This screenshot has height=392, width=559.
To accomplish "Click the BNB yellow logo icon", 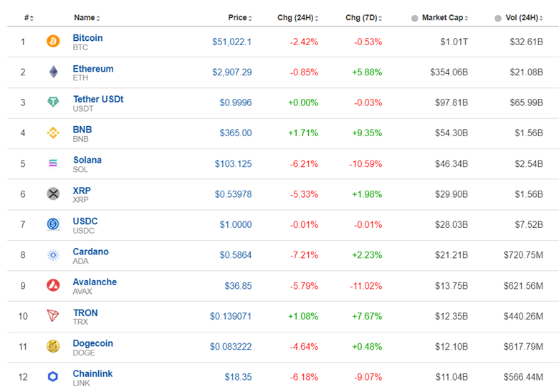I will [53, 133].
